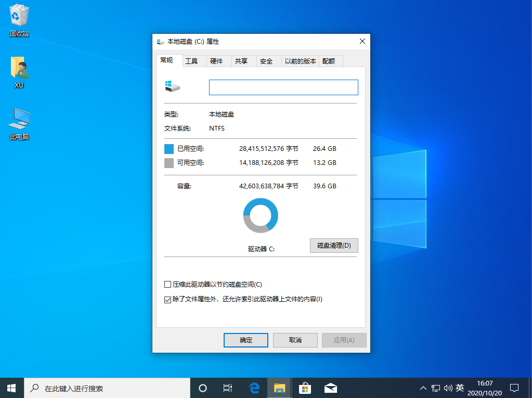Click the 驱动器 C: label
Viewport: 532px width, 398px height.
click(x=261, y=249)
